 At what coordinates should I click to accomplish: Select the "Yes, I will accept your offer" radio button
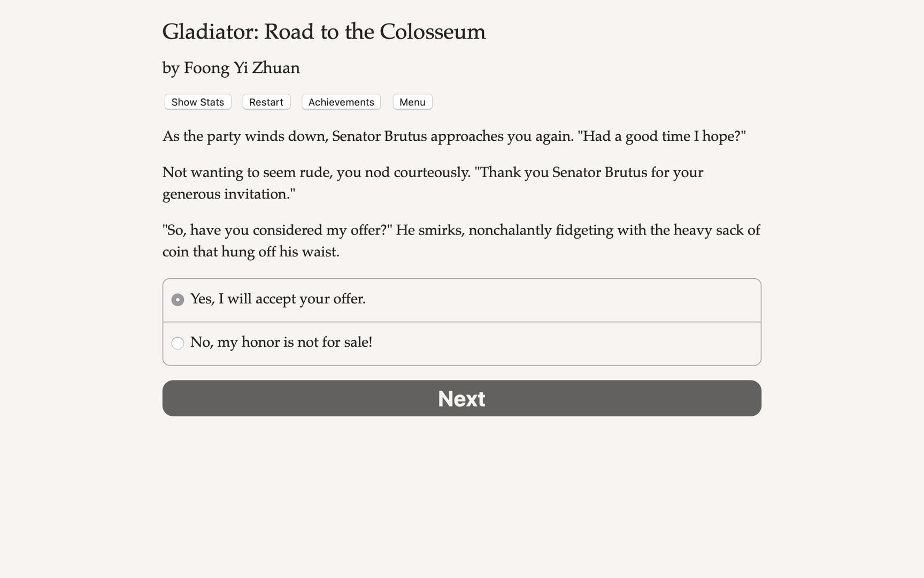[178, 300]
